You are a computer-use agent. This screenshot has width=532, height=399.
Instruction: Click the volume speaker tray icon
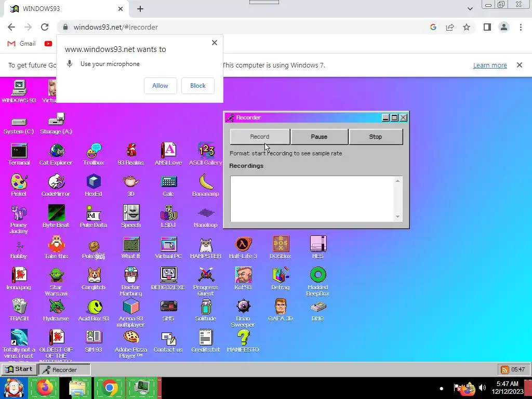click(x=482, y=388)
